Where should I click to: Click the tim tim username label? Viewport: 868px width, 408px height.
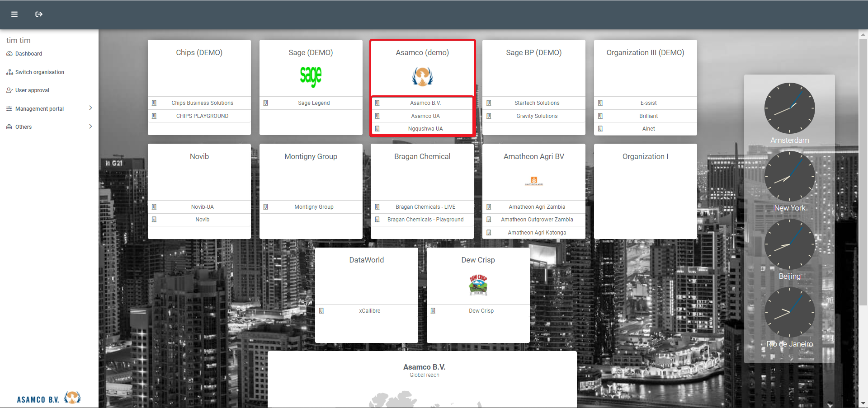(19, 40)
